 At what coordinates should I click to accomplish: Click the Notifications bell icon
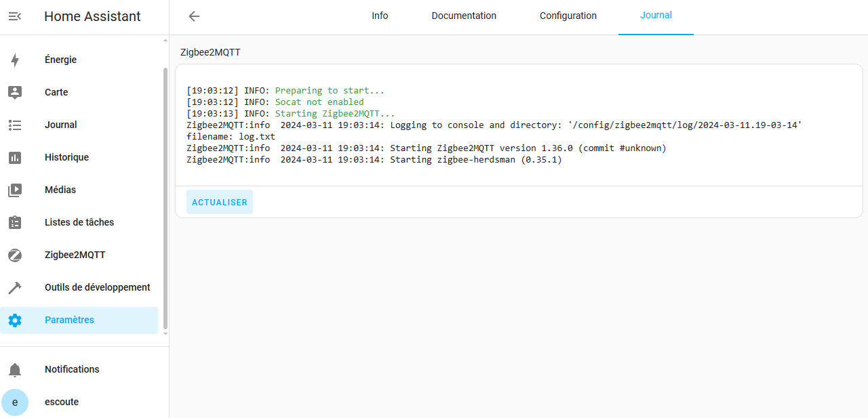15,369
